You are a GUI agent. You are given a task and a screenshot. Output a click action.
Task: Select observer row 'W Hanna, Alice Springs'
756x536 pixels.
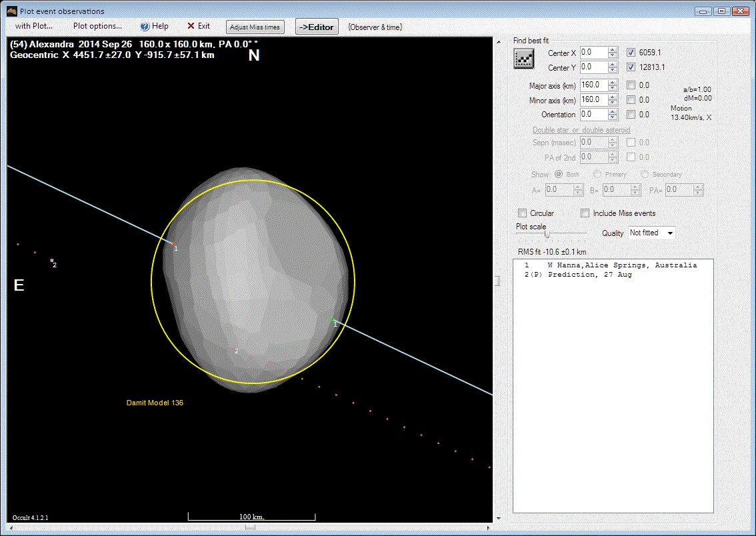tap(611, 265)
